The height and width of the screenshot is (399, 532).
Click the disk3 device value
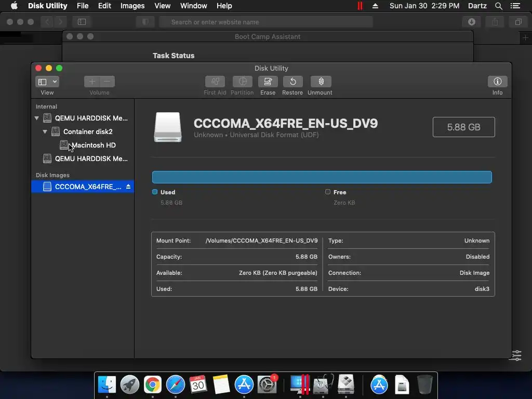[x=482, y=289]
